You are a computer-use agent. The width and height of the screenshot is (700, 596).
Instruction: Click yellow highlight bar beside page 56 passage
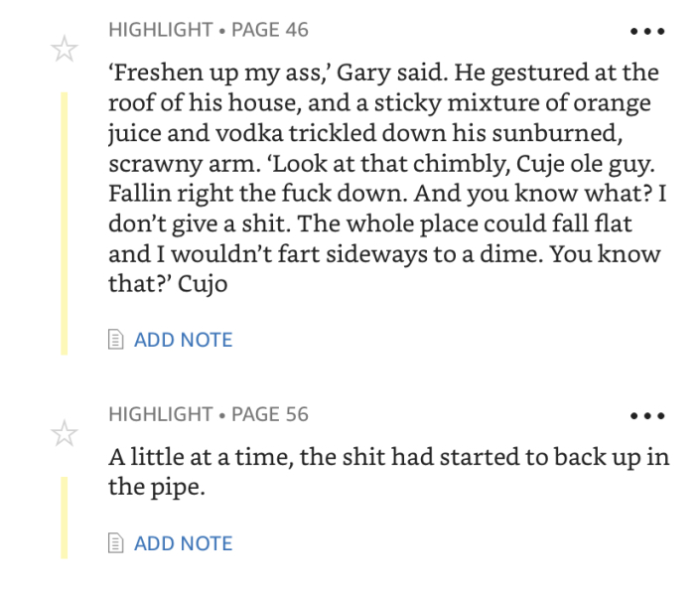coord(65,517)
